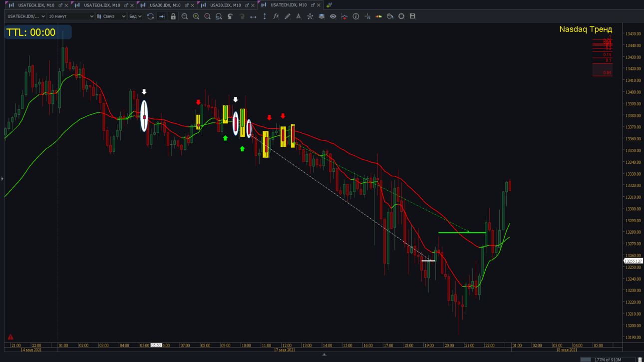Expand the collapsed left side panel
The image size is (644, 362).
tap(2, 179)
